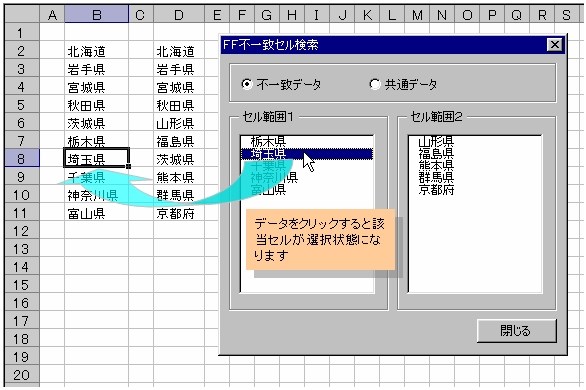Screen dimensions: 586x390
Task: Select row 15 header
Action: 22,285
